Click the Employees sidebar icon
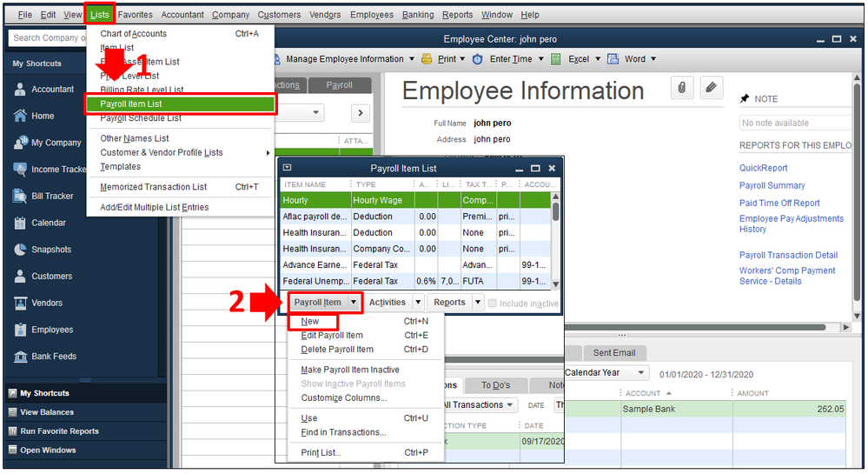Image resolution: width=868 pixels, height=474 pixels. tap(20, 330)
